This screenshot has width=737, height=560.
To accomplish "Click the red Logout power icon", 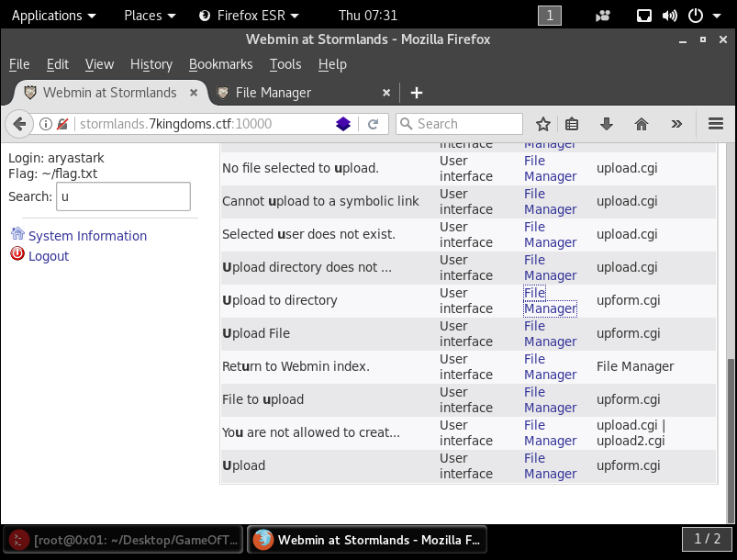I will coord(17,254).
